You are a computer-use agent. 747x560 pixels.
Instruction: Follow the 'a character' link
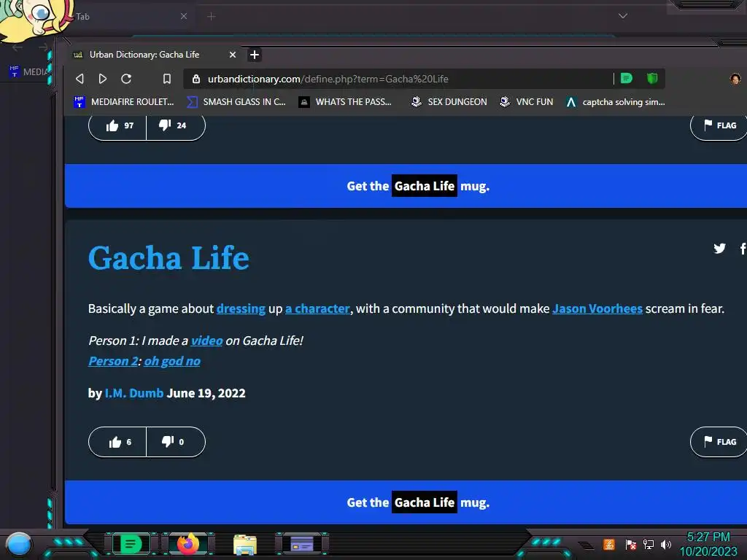pyautogui.click(x=317, y=308)
